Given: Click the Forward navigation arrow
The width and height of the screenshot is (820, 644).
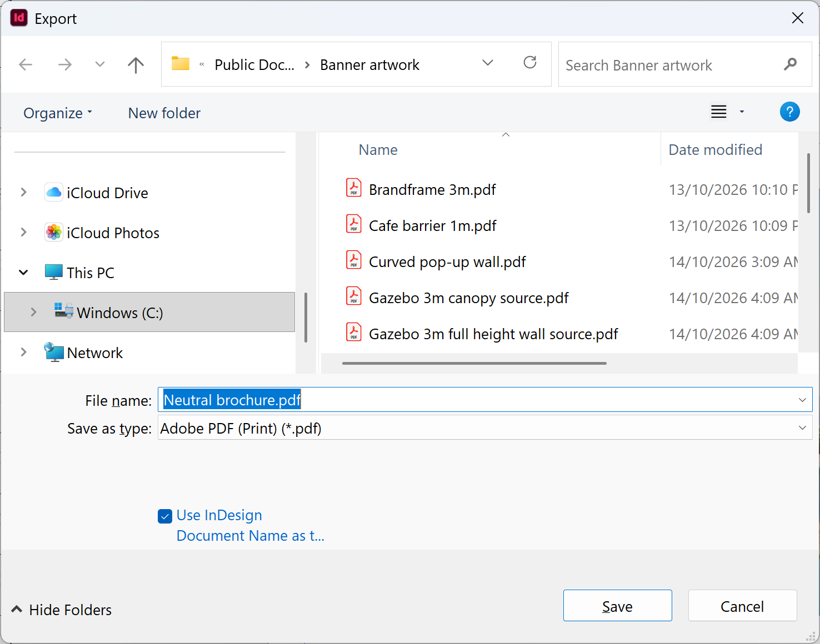Looking at the screenshot, I should [65, 65].
